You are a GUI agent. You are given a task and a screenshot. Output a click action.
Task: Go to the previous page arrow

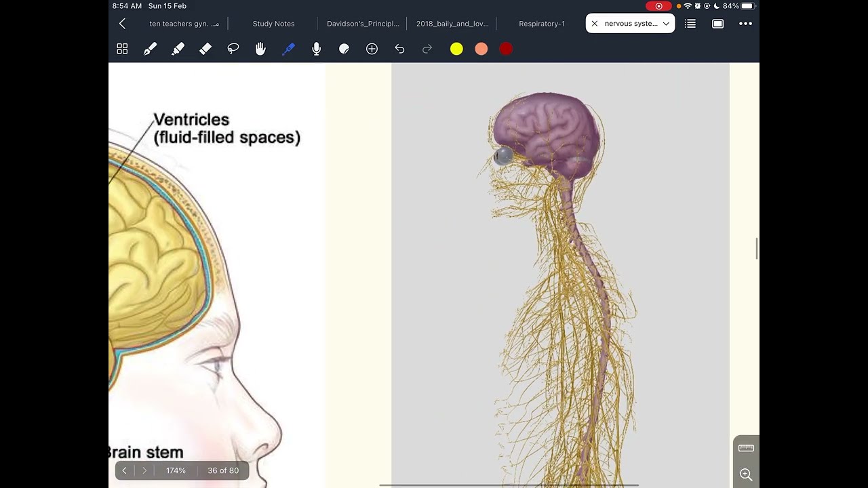[x=124, y=470]
